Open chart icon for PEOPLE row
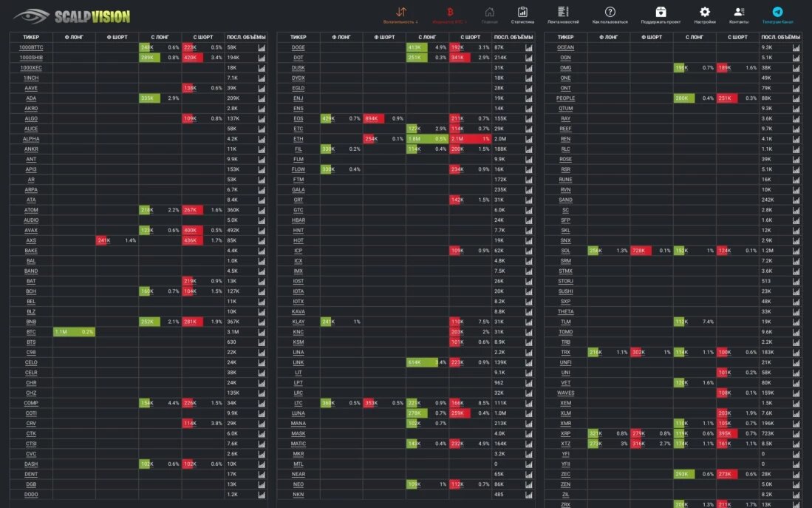This screenshot has height=508, width=812. tap(796, 98)
